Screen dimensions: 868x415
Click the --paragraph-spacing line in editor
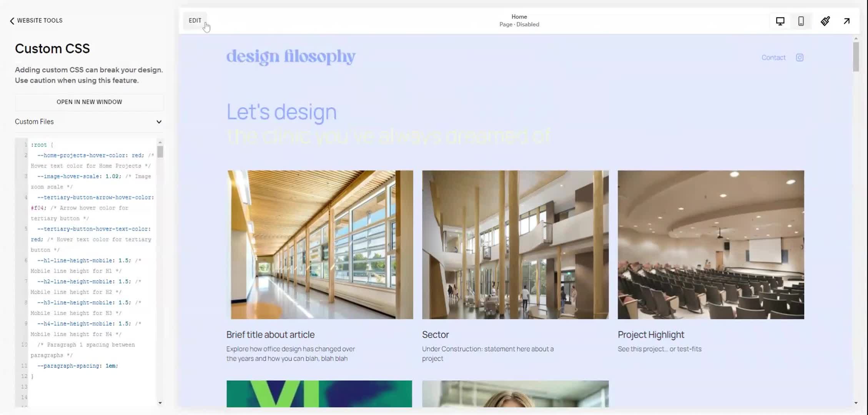coord(78,366)
